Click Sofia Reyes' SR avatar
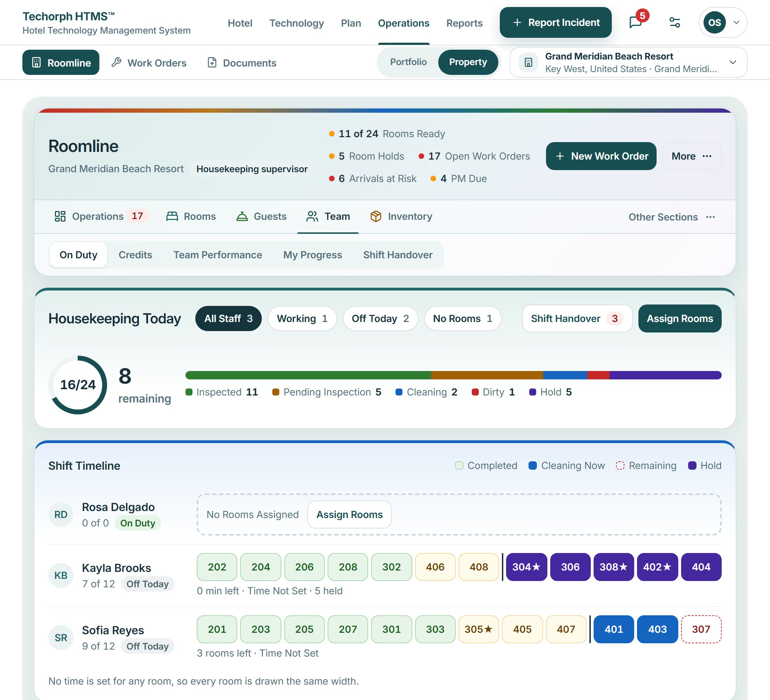The height and width of the screenshot is (700, 770). pos(61,638)
